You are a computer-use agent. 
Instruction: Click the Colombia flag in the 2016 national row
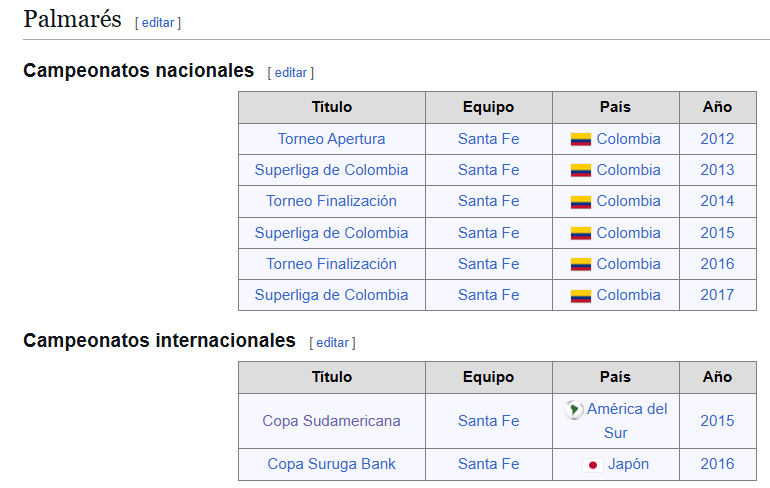coord(580,265)
